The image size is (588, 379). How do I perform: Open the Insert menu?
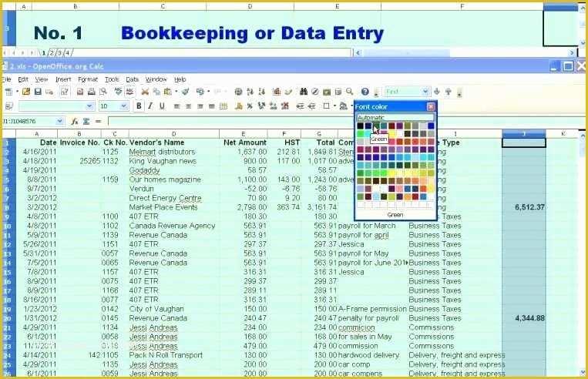(x=63, y=79)
